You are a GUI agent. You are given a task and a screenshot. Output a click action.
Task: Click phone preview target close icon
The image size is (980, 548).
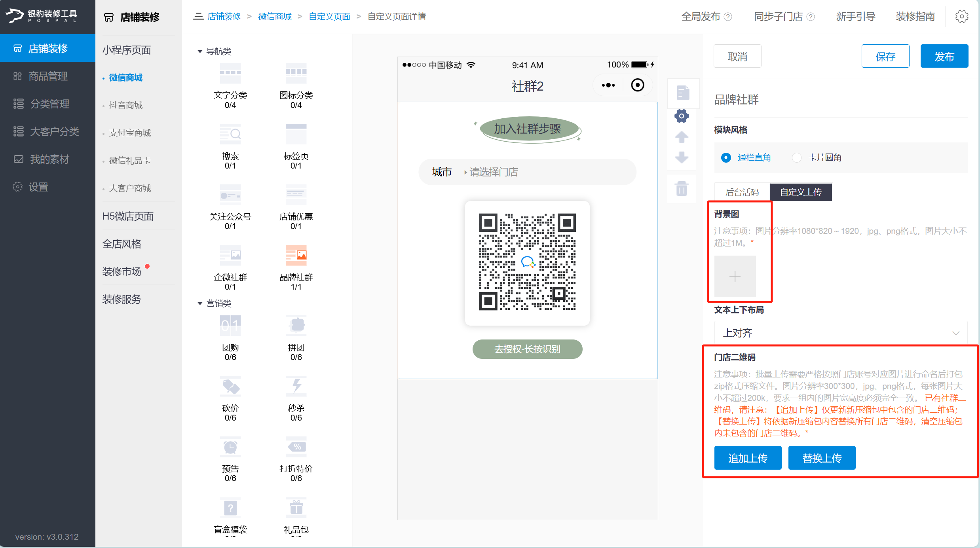pos(638,85)
